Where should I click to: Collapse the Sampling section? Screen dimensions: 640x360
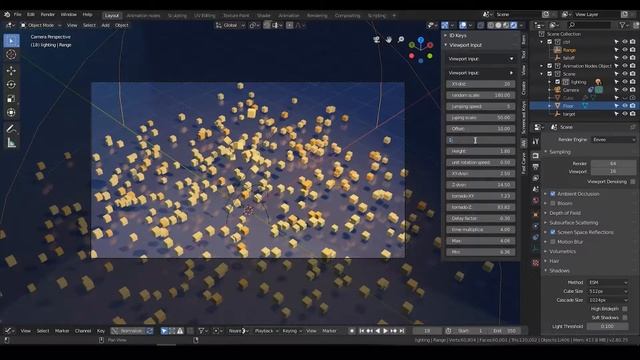pyautogui.click(x=560, y=152)
